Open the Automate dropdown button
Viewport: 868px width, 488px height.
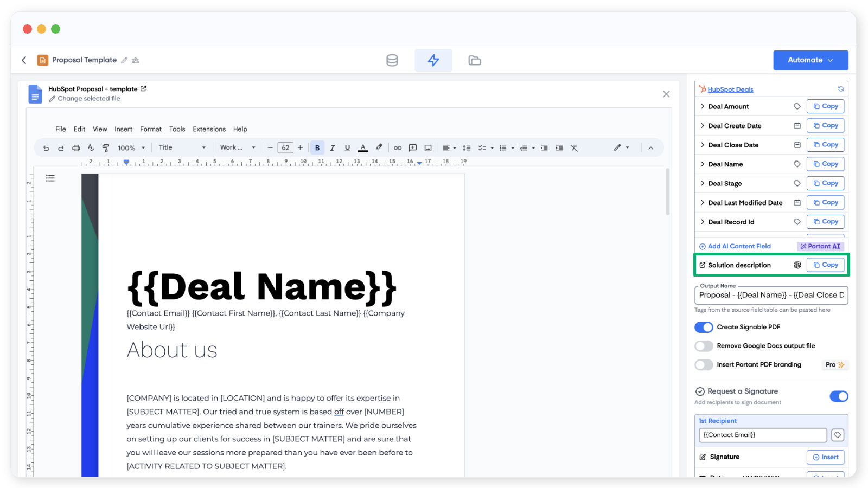[810, 60]
